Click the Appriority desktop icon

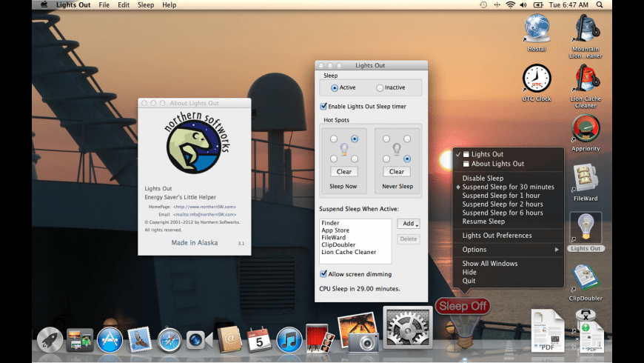pyautogui.click(x=585, y=129)
